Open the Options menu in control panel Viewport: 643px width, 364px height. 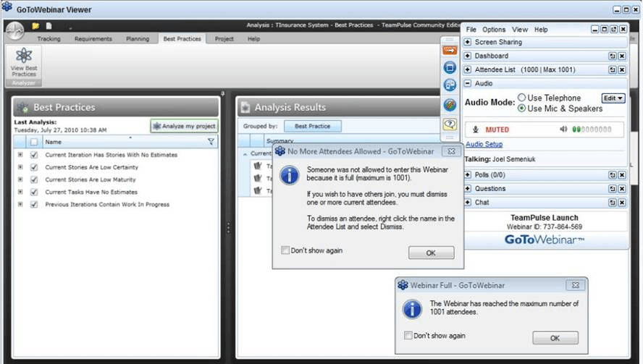(494, 30)
